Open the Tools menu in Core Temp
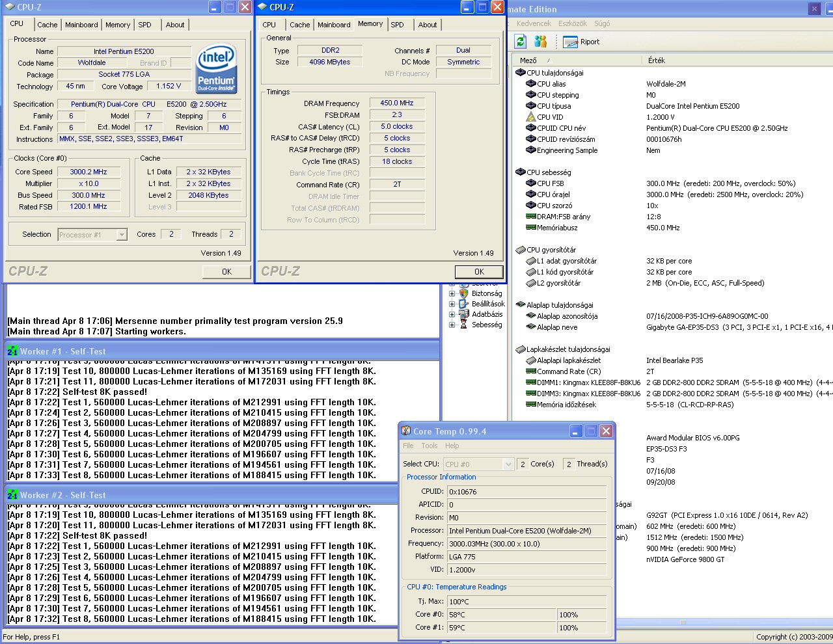This screenshot has width=833, height=644. pos(430,446)
